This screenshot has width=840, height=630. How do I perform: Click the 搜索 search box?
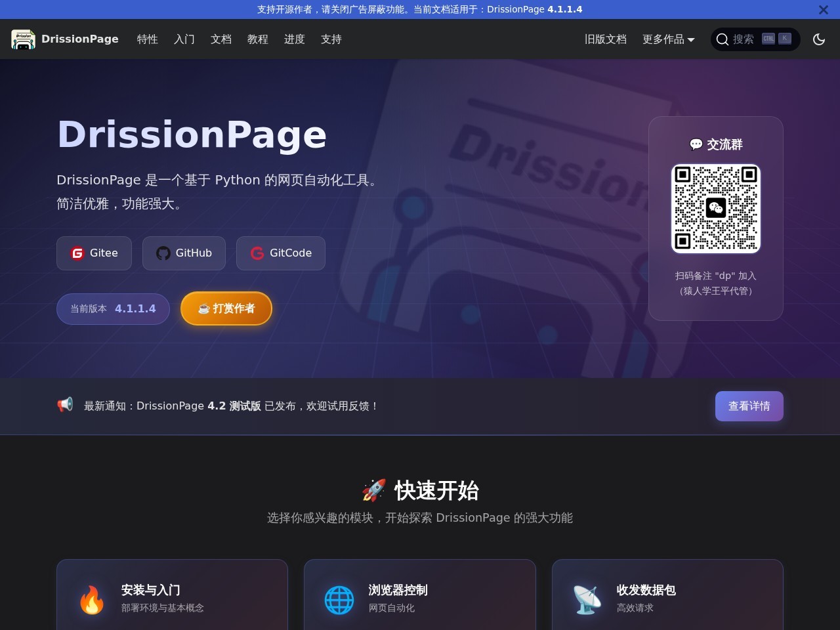tap(755, 39)
